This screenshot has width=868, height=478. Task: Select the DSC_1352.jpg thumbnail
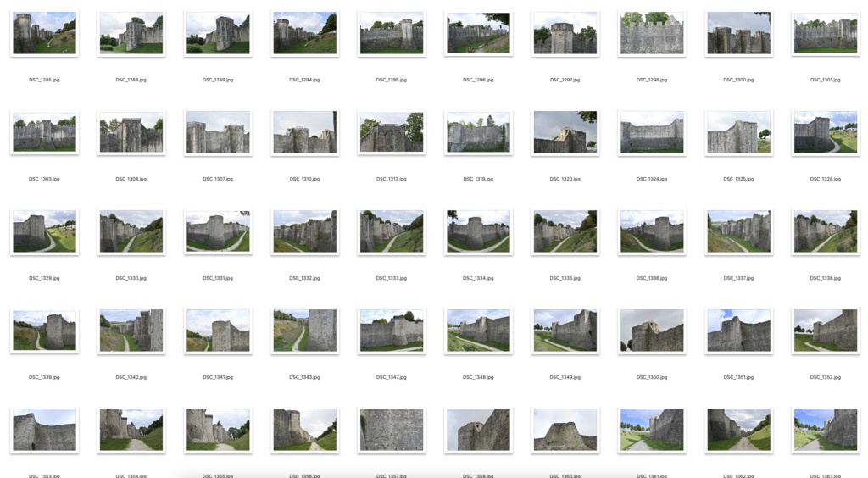(826, 331)
